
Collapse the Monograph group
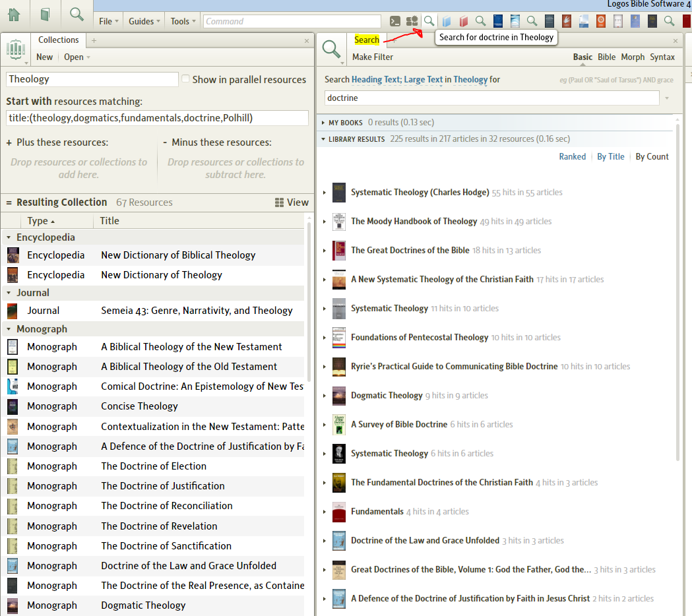[9, 329]
